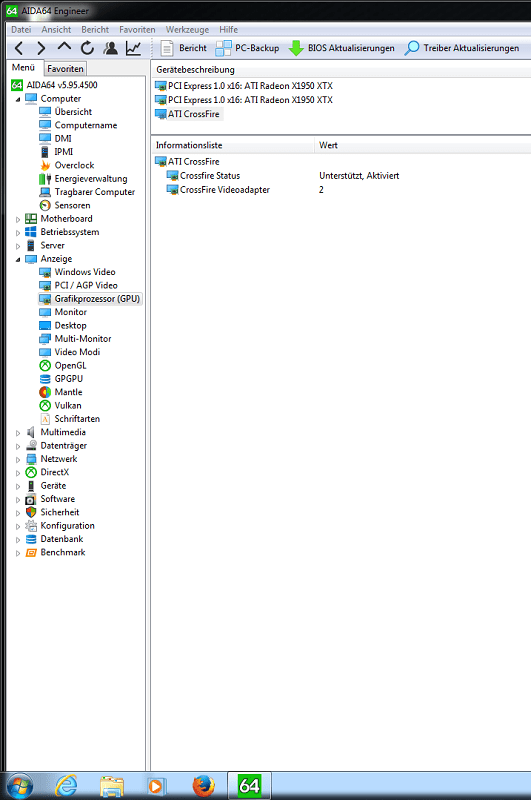Open the Overclock flame icon
Viewport: 531px width, 800px height.
click(45, 165)
